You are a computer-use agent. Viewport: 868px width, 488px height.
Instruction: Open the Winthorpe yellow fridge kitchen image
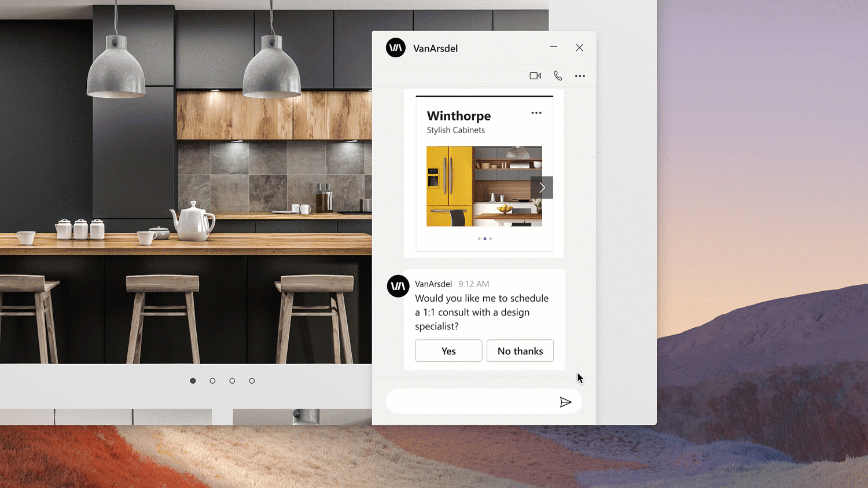[477, 186]
